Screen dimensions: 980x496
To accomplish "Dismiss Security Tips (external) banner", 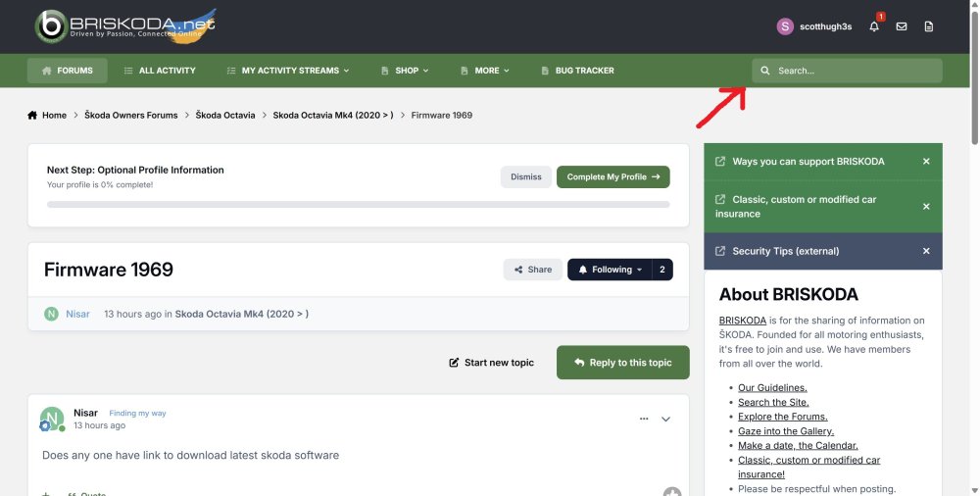I will 926,251.
